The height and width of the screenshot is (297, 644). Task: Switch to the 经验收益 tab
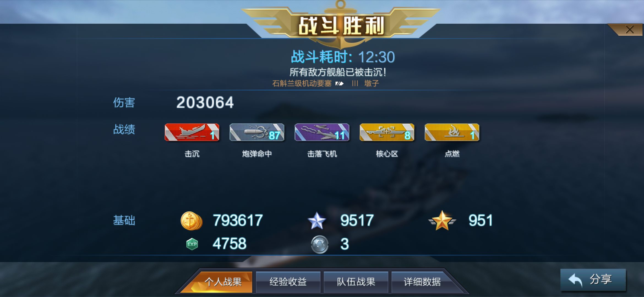[288, 282]
